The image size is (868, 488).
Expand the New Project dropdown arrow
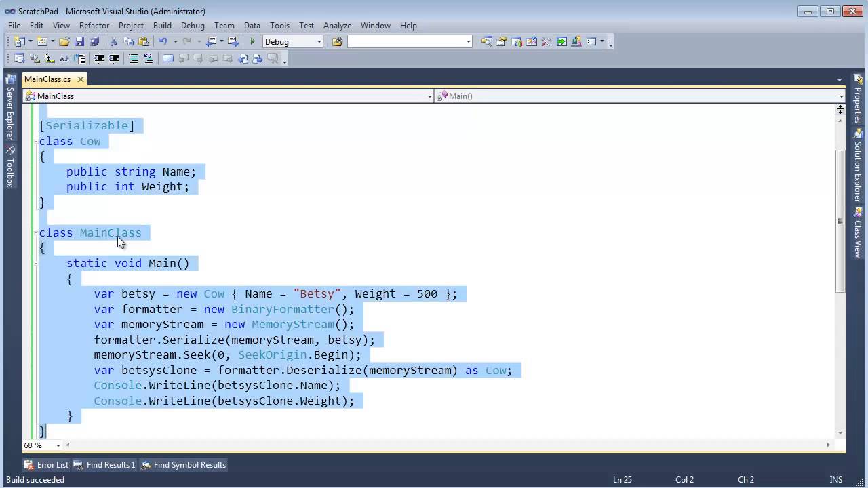pyautogui.click(x=30, y=42)
